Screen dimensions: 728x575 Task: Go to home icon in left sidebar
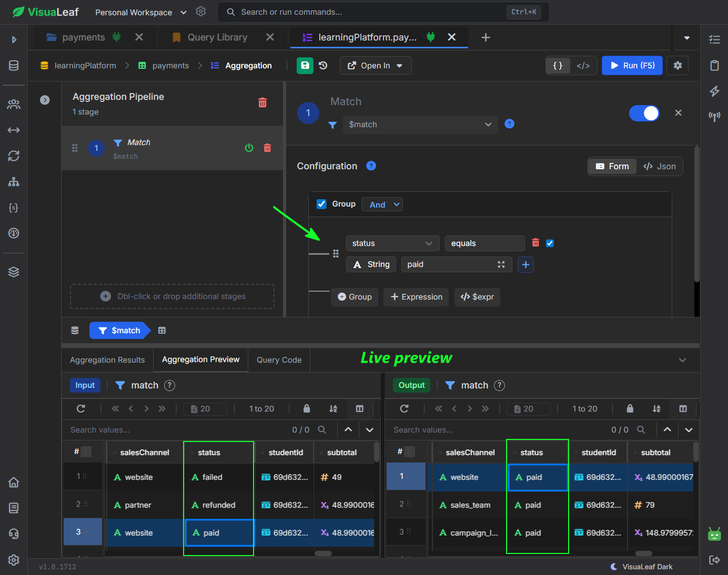tap(14, 482)
